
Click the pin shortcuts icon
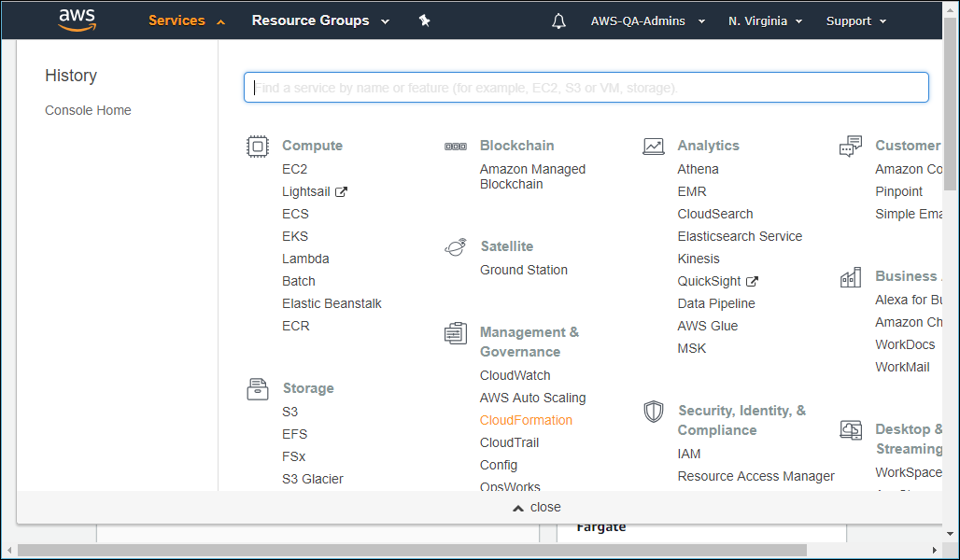click(424, 21)
